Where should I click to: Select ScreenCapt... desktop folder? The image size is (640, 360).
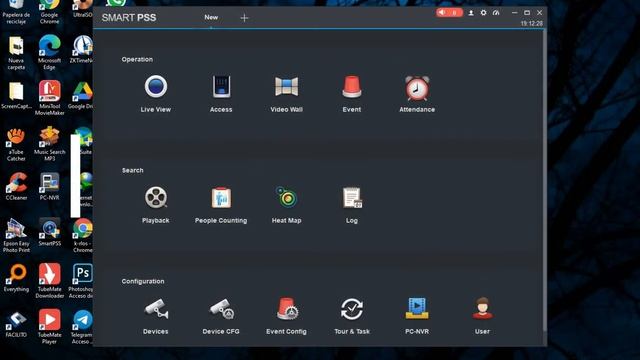click(x=16, y=95)
